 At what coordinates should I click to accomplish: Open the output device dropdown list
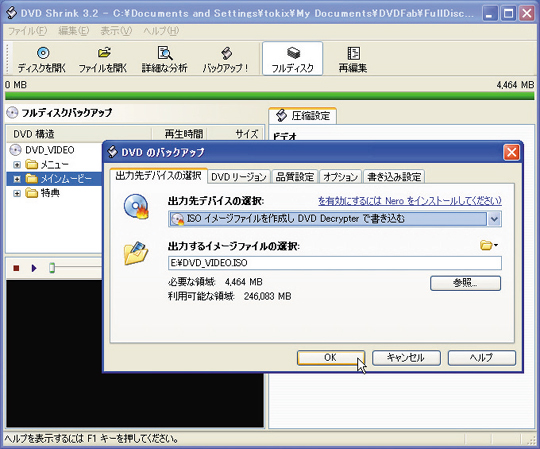(494, 219)
